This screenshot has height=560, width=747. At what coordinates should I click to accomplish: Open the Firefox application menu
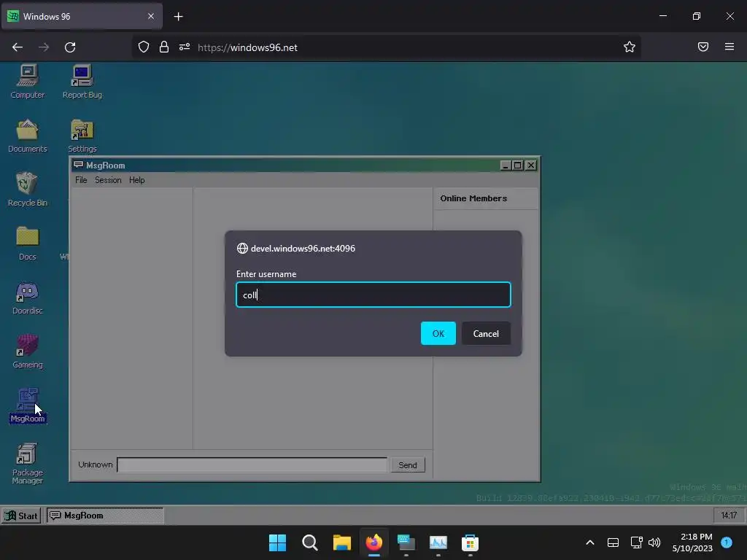coord(729,47)
